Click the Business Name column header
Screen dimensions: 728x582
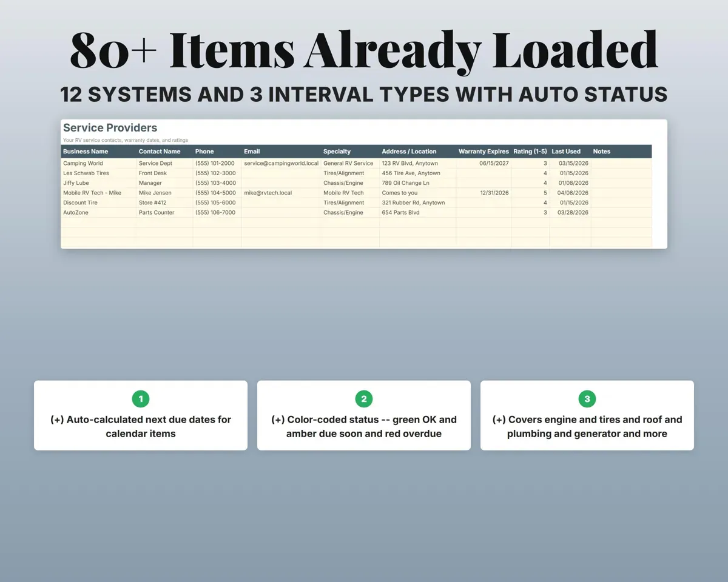pyautogui.click(x=99, y=152)
